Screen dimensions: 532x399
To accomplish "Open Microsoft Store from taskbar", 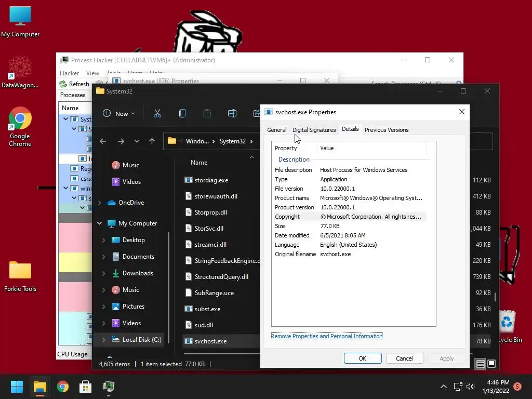I will (x=86, y=387).
